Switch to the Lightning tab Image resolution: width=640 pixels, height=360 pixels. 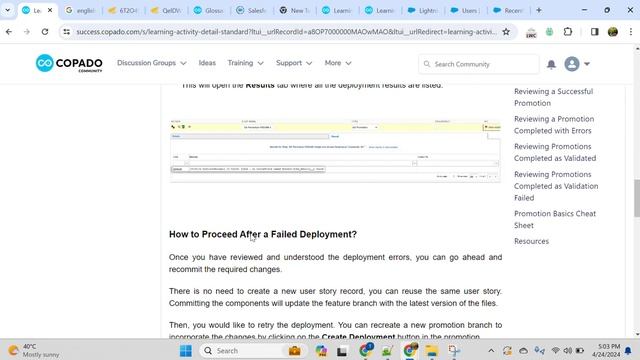[x=423, y=11]
